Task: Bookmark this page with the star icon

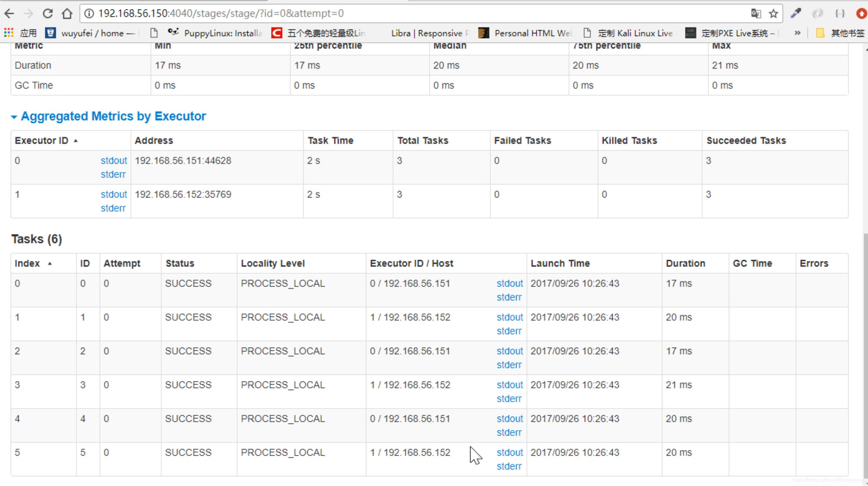Action: [x=773, y=13]
